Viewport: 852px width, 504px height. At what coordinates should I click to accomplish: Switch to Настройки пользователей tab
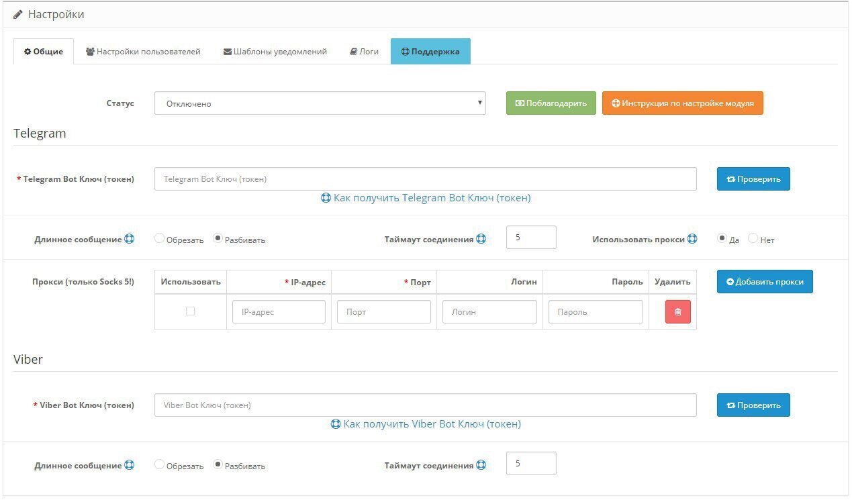point(143,52)
